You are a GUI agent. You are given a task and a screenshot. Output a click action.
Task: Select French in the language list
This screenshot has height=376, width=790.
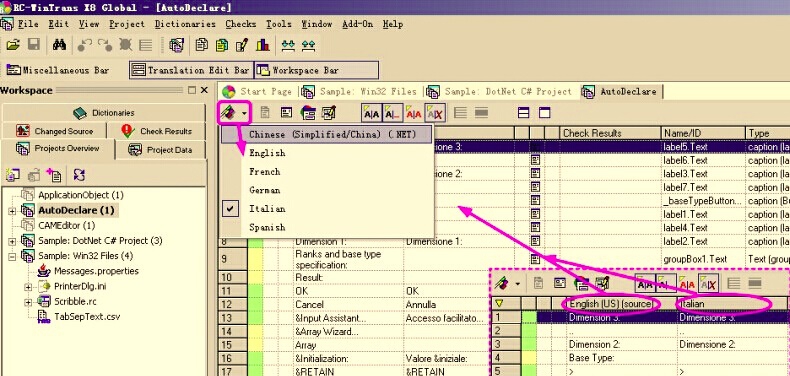click(327, 171)
